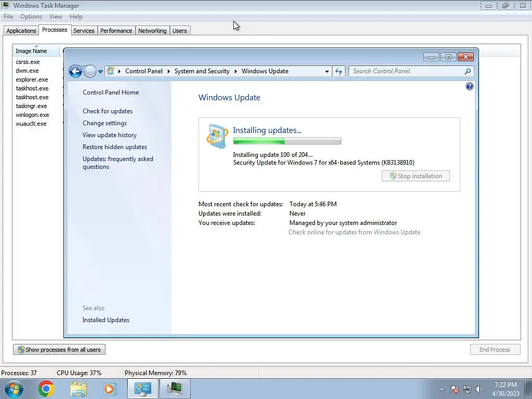Open View menu in Task Manager
Screen dimensions: 532x399
(56, 17)
